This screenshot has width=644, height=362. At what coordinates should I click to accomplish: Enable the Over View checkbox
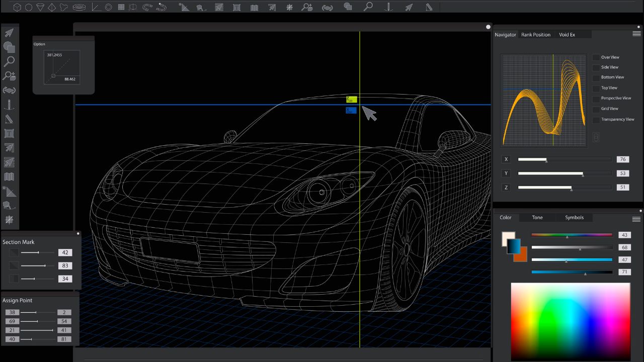(x=596, y=57)
